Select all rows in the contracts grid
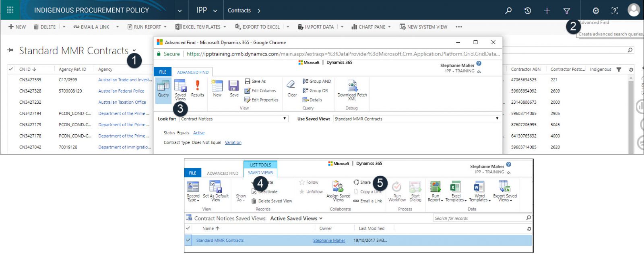 [x=11, y=69]
